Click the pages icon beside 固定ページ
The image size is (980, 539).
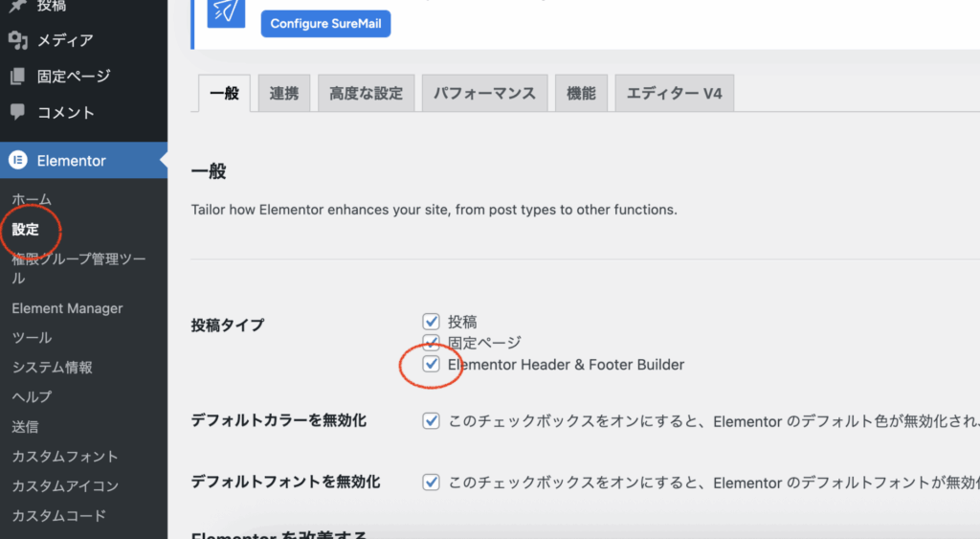point(18,77)
